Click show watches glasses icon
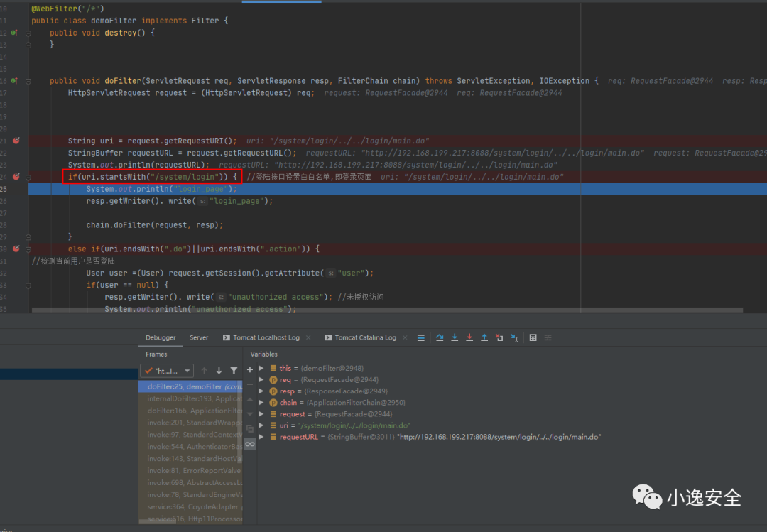 [x=250, y=444]
